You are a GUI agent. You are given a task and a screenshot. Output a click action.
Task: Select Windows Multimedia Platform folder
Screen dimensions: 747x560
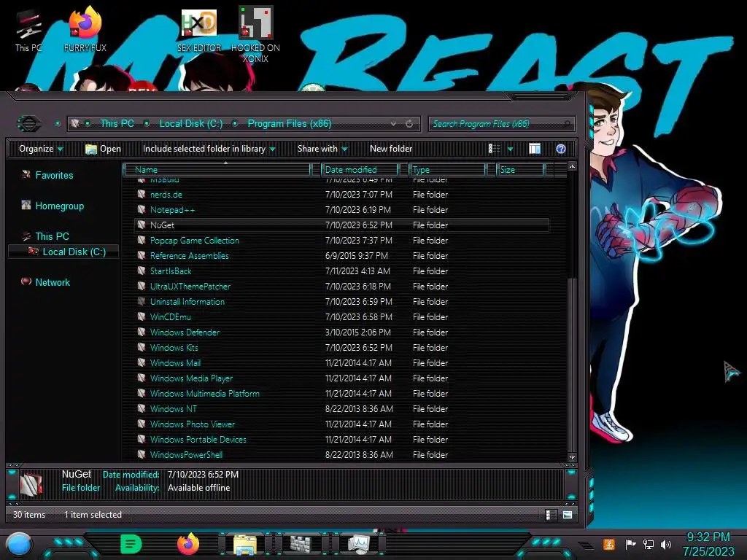204,393
